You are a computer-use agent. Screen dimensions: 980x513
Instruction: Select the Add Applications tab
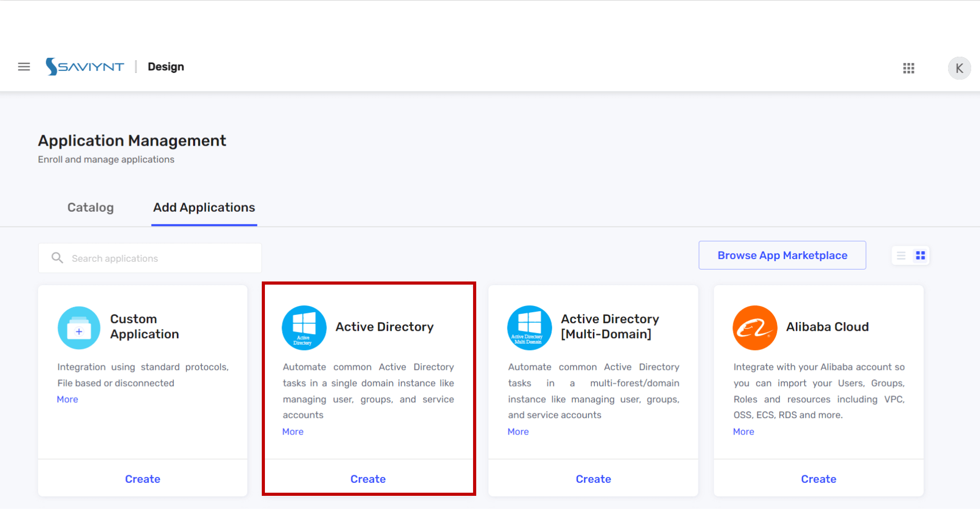204,208
